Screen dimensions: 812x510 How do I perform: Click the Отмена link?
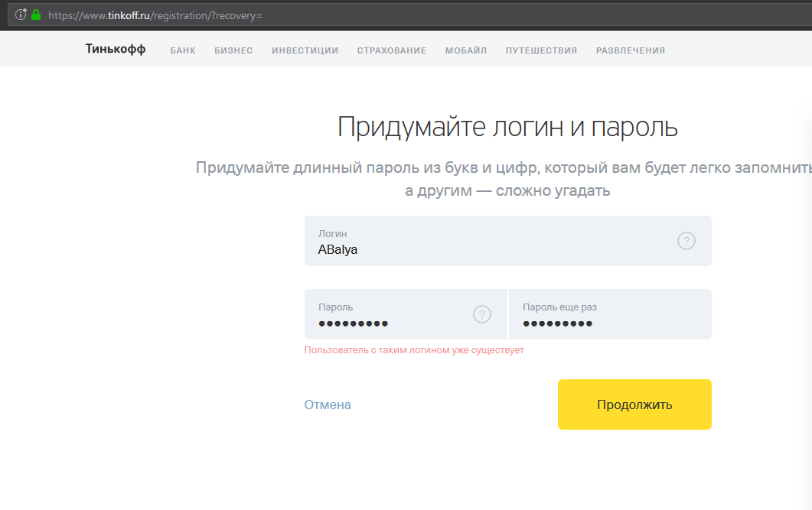(328, 404)
